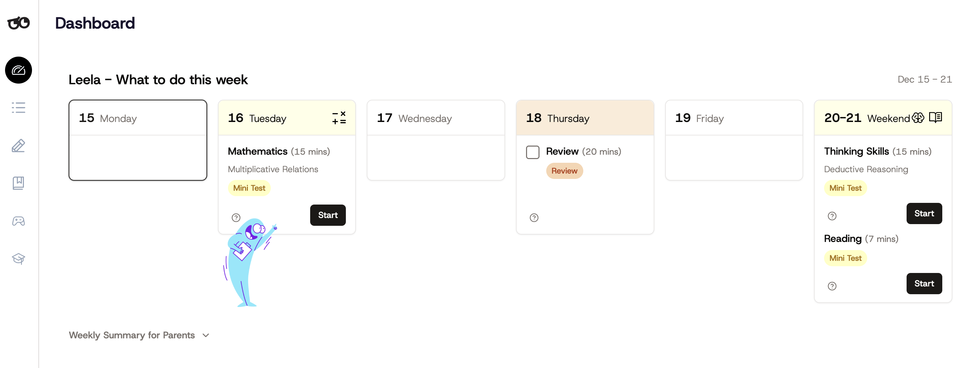Click the help question mark on Thursday's card
The image size is (980, 368).
click(534, 217)
